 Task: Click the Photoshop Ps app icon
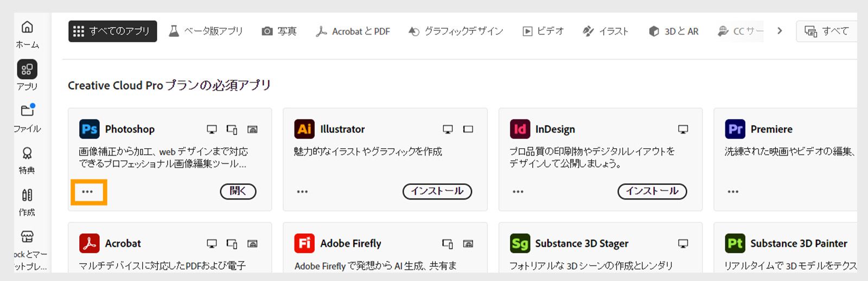pyautogui.click(x=90, y=129)
